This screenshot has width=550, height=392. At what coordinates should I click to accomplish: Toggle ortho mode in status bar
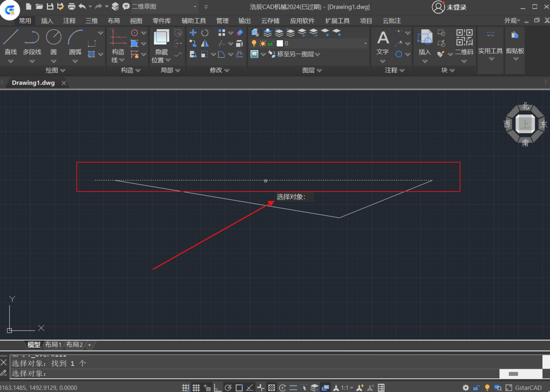point(218,388)
